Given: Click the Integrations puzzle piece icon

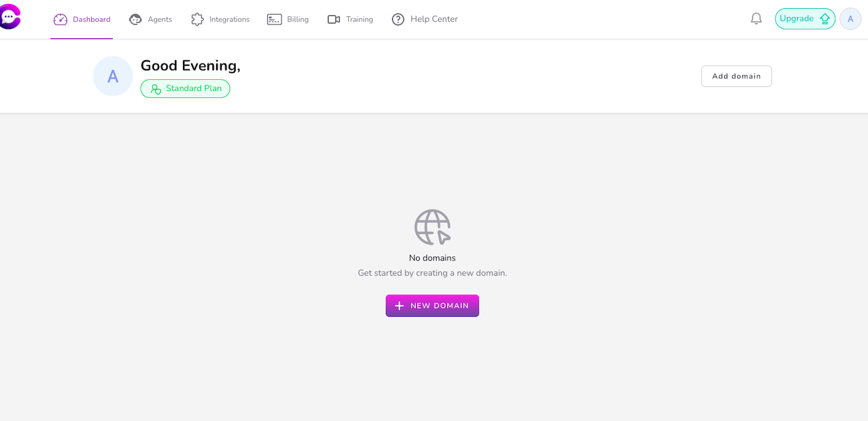Looking at the screenshot, I should [x=197, y=19].
